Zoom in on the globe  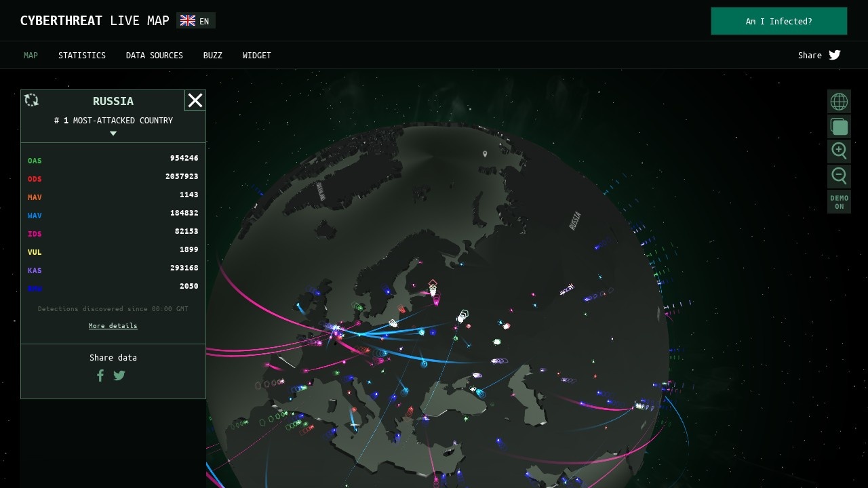pos(839,151)
